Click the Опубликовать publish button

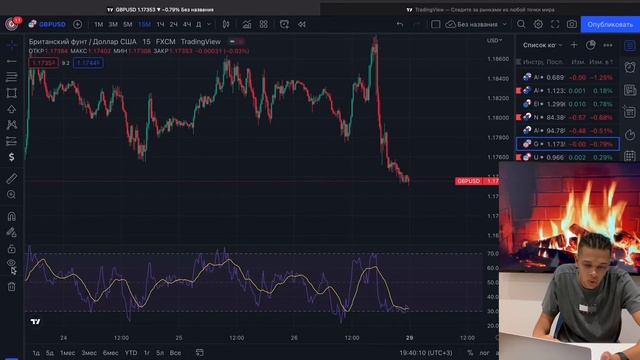coord(610,24)
